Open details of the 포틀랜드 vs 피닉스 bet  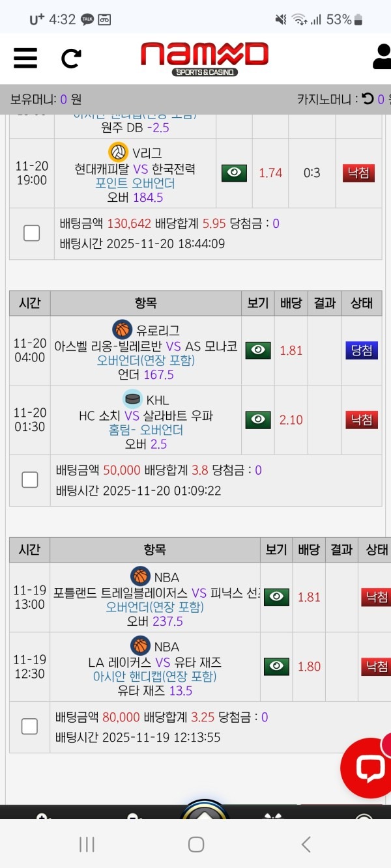tap(276, 597)
